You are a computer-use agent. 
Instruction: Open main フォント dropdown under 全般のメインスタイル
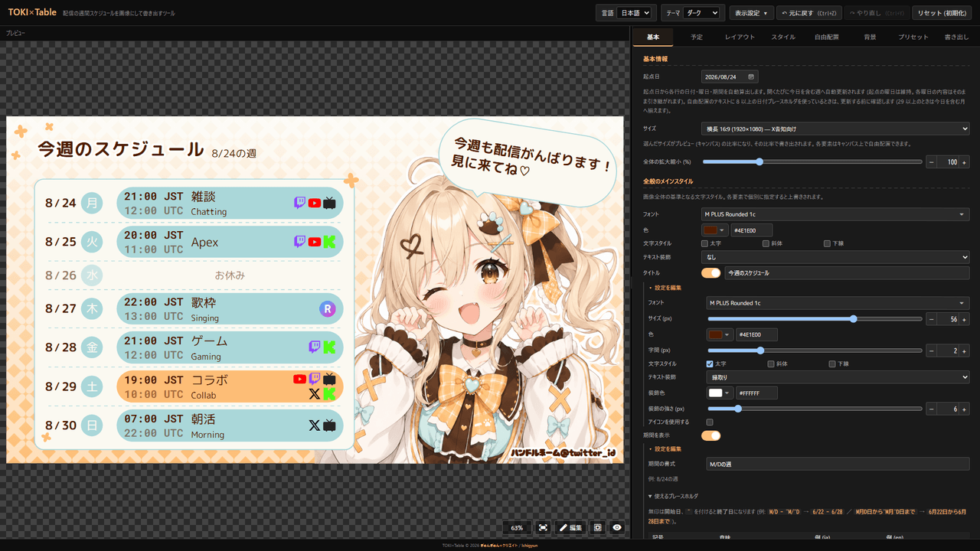pos(835,214)
